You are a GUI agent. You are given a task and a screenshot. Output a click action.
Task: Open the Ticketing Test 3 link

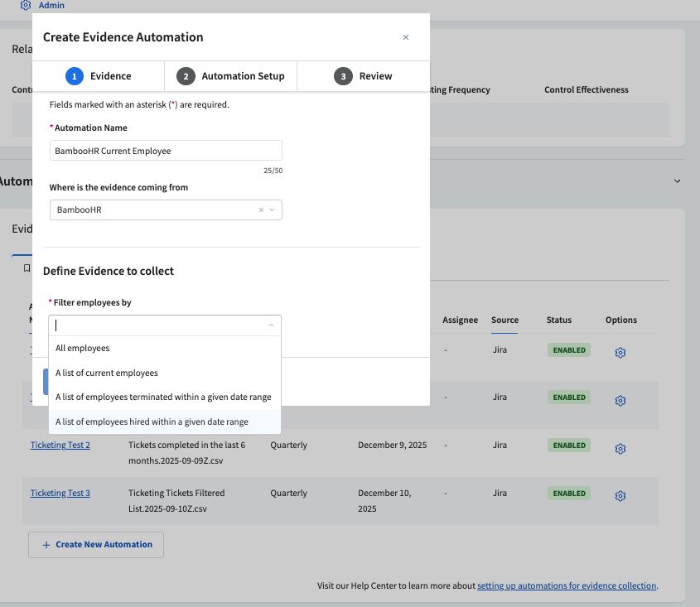[x=60, y=494]
